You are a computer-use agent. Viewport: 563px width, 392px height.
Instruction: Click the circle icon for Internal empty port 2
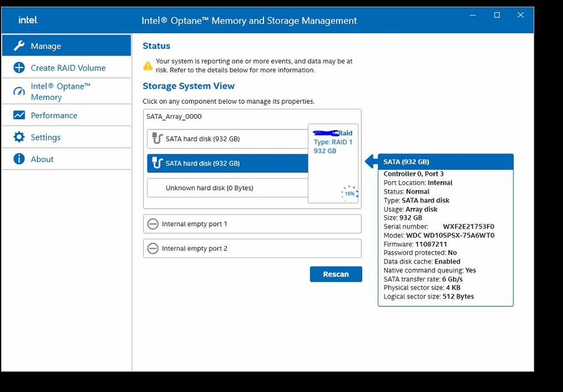153,248
